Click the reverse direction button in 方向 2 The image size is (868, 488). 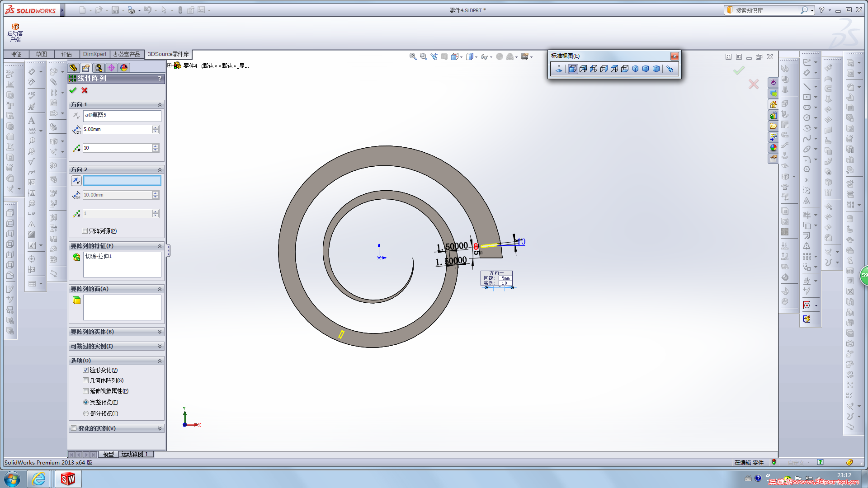[x=76, y=181]
